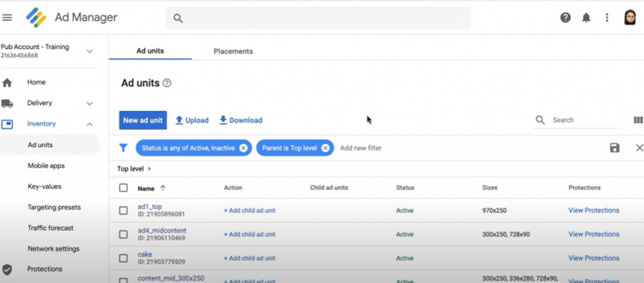Click the Inventory panel icon

point(7,124)
